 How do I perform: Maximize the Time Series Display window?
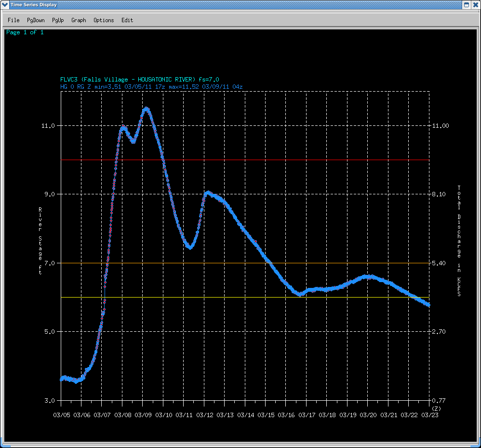466,5
